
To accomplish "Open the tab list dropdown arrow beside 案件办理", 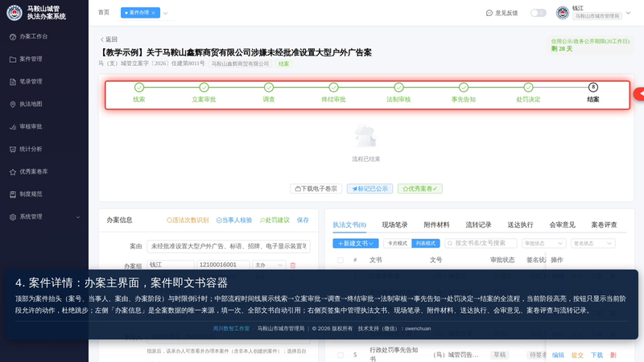I will coord(166,13).
